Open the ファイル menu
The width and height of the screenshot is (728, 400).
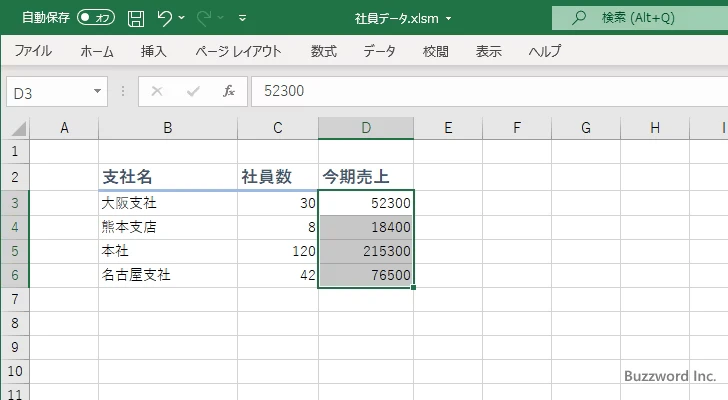33,51
